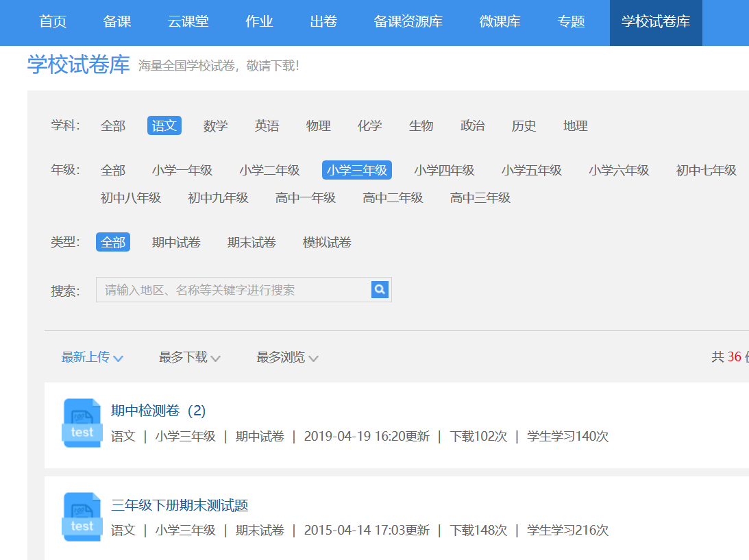Viewport: 749px width, 560px height.
Task: Select 小学四年级 grade filter
Action: pos(444,171)
